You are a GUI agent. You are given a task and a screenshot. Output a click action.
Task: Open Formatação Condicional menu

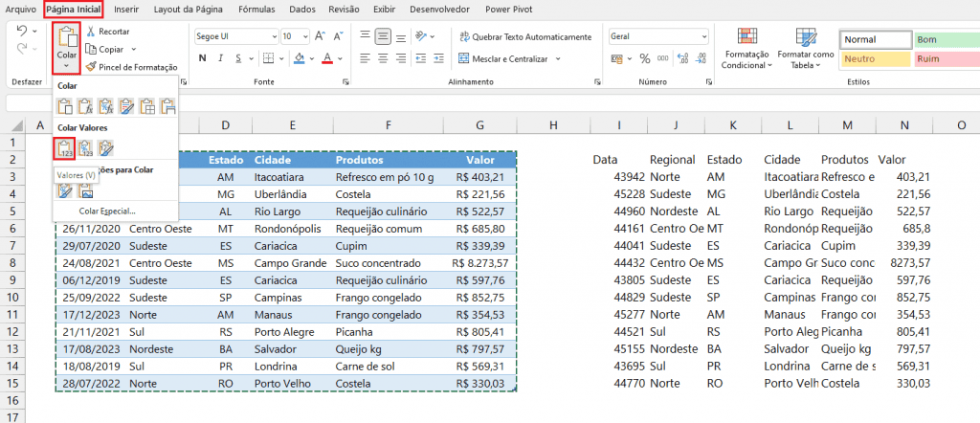pos(746,48)
